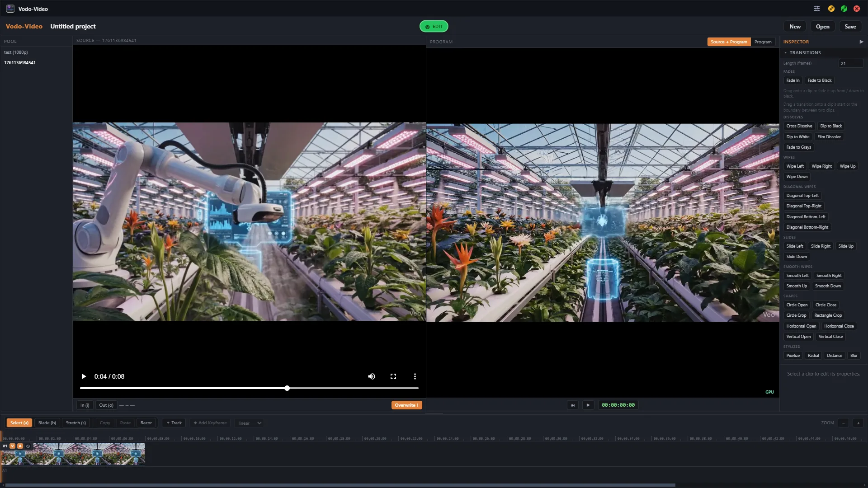Click the Circle Open transition
This screenshot has height=488, width=868.
tap(797, 305)
